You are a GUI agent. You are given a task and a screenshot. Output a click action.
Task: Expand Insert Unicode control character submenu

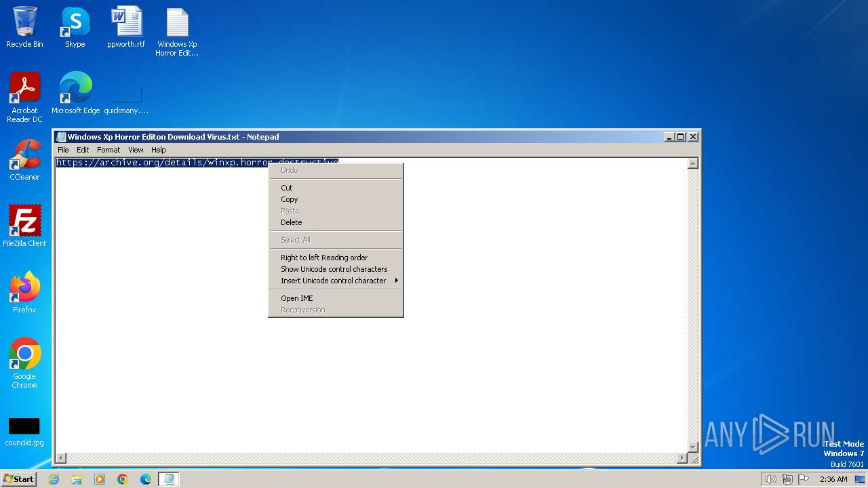(336, 281)
